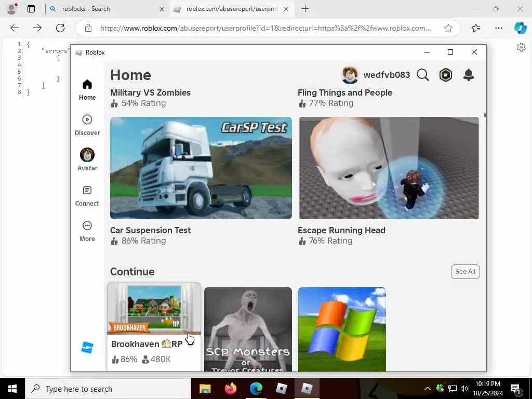Open Edge Settings and more menu
The image size is (532, 399).
point(498,28)
